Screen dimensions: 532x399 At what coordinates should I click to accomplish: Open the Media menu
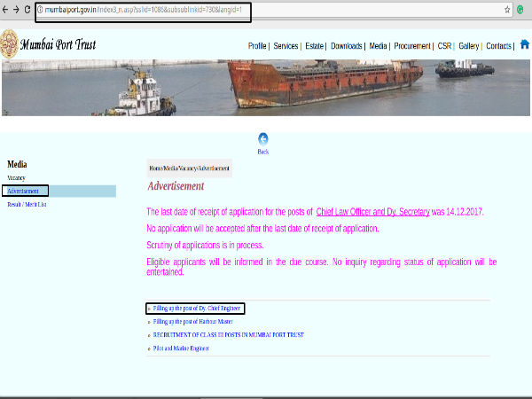[378, 46]
